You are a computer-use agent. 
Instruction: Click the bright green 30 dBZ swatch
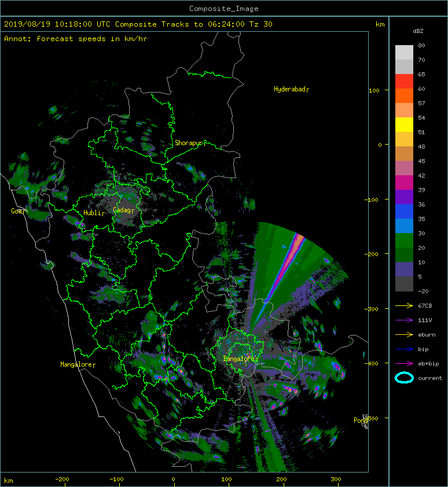(404, 240)
